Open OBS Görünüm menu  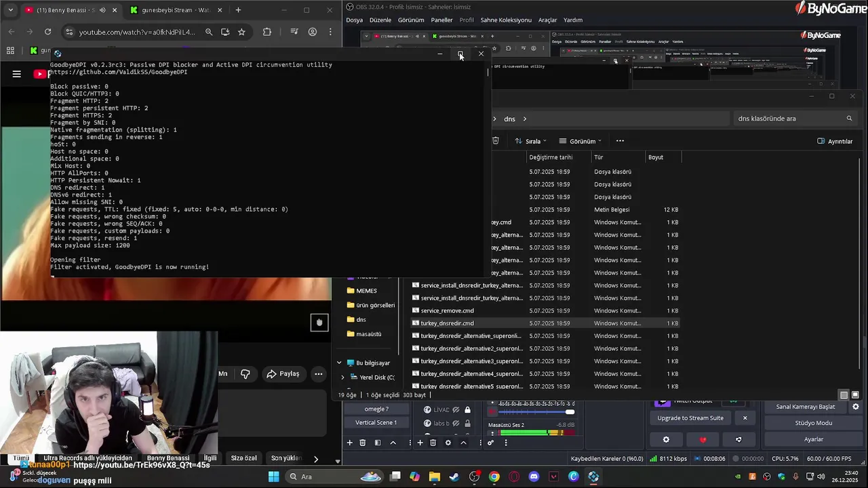pos(411,20)
